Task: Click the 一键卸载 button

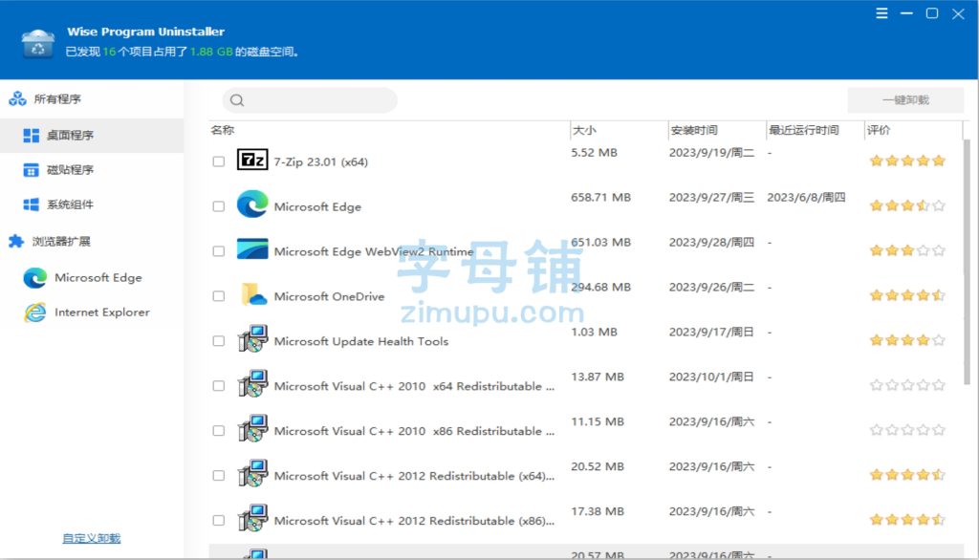Action: (x=905, y=100)
